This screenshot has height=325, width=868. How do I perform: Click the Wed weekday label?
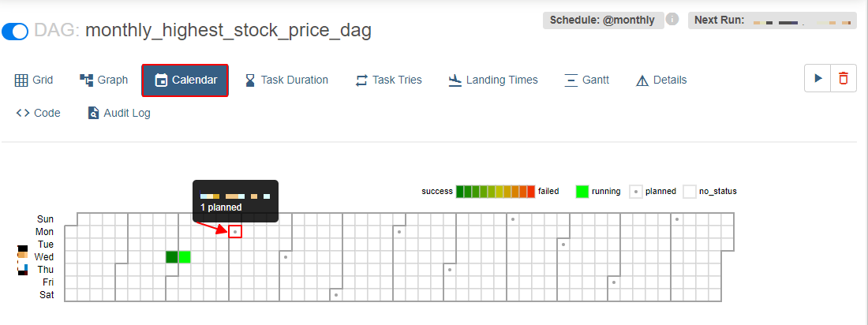click(x=43, y=257)
